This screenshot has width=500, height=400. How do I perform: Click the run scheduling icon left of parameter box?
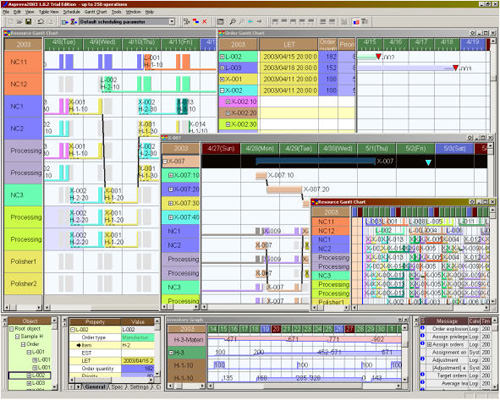65,22
